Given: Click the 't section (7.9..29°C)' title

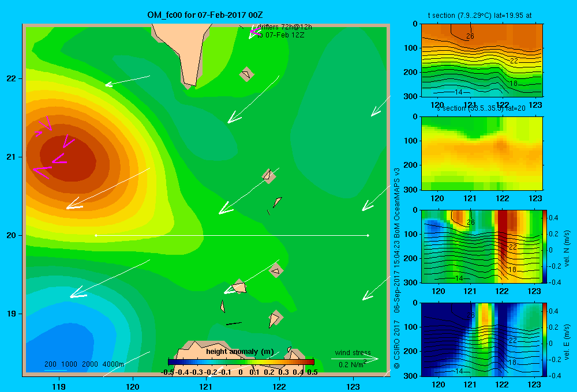Looking at the screenshot, I should 479,16.
